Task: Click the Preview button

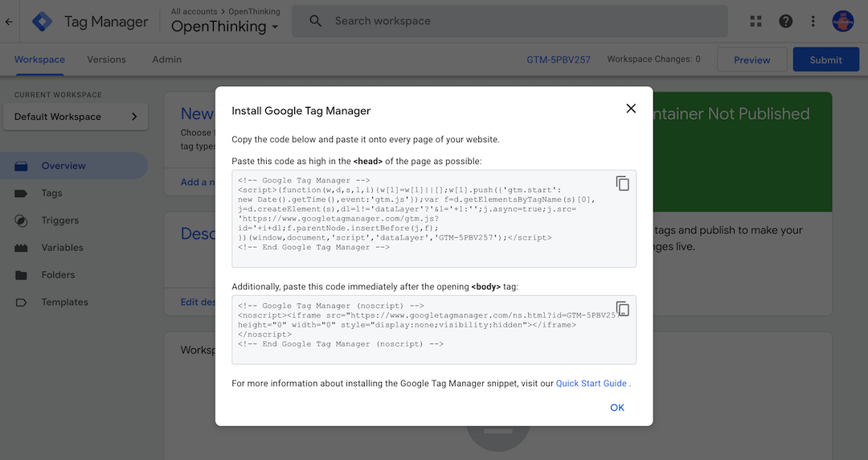Action: [x=751, y=60]
